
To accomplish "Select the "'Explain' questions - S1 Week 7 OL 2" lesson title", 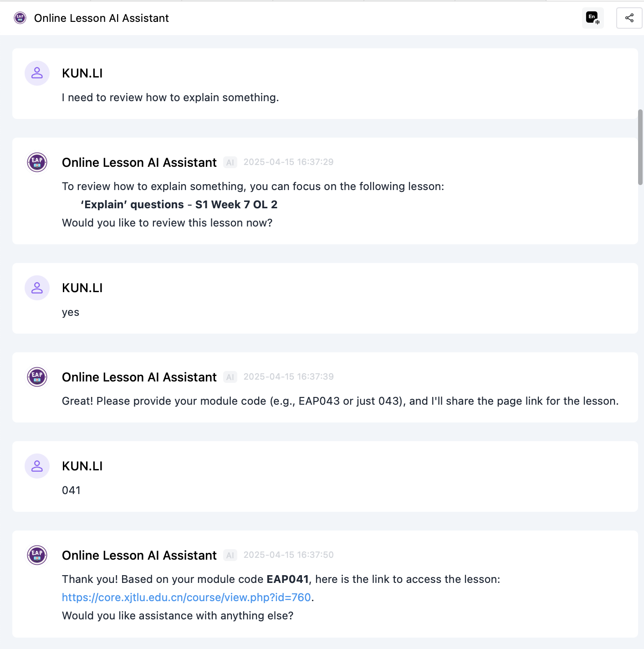I will [x=179, y=205].
